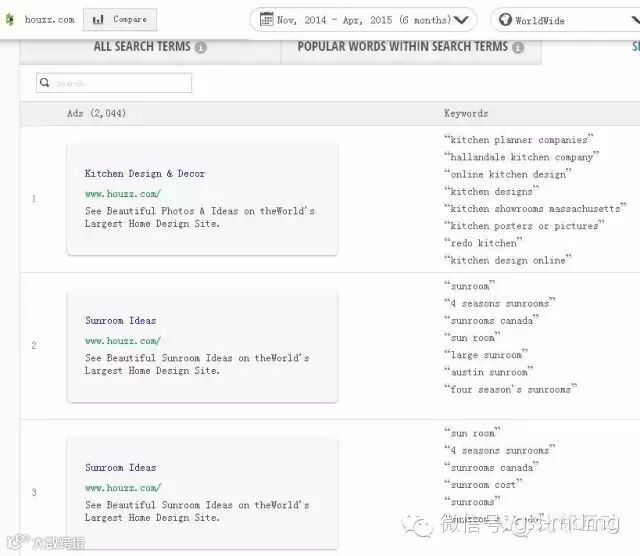640x556 pixels.
Task: Click info icon beside Popular Words tab
Action: pos(518,48)
